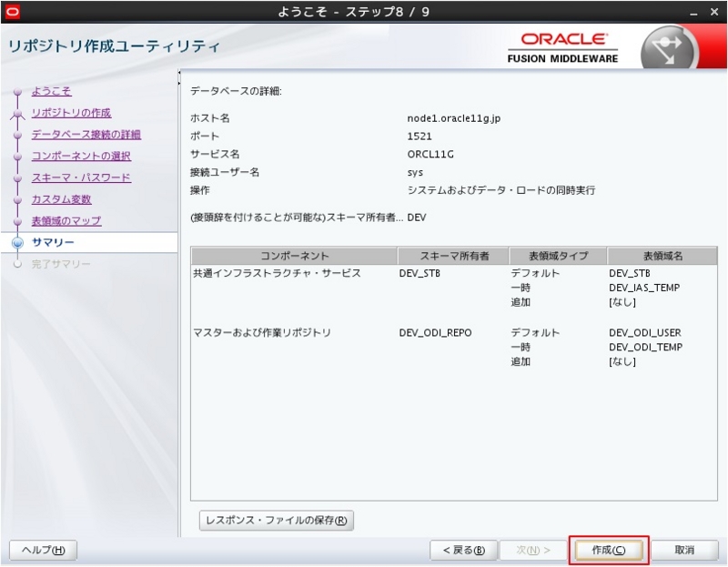
Task: Click the 表領域タイプ column header
Action: (x=558, y=256)
